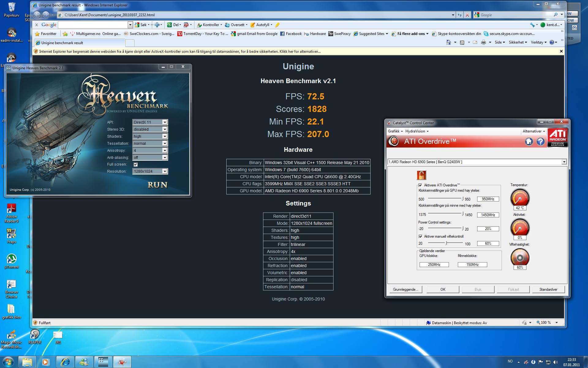Image resolution: width=588 pixels, height=368 pixels.
Task: Open the Favoritter star button
Action: [46, 34]
